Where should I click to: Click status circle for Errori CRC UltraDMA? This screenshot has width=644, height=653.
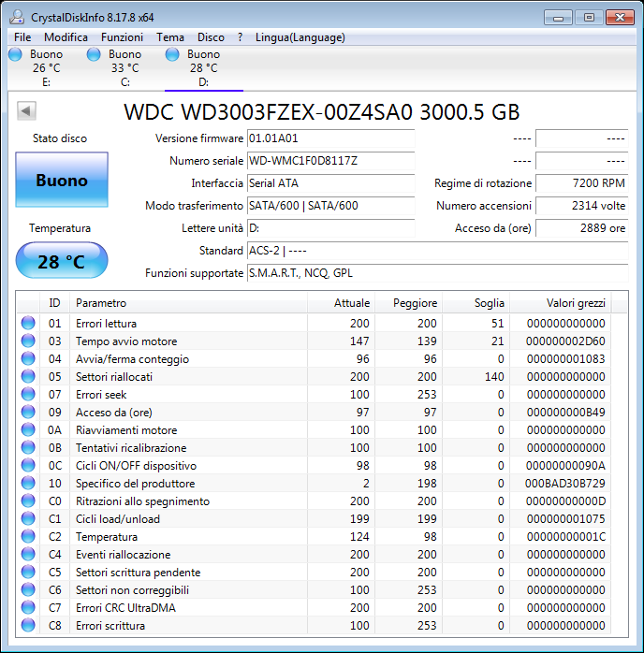(x=28, y=607)
